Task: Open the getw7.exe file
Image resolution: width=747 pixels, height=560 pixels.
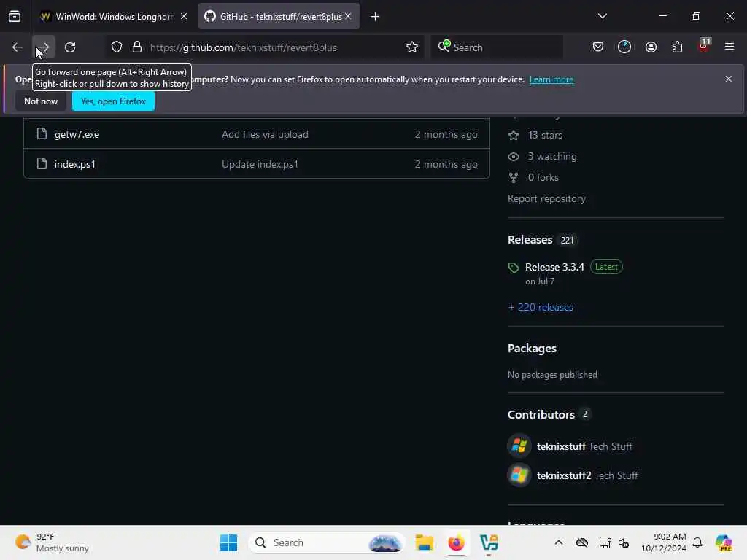Action: click(x=77, y=134)
